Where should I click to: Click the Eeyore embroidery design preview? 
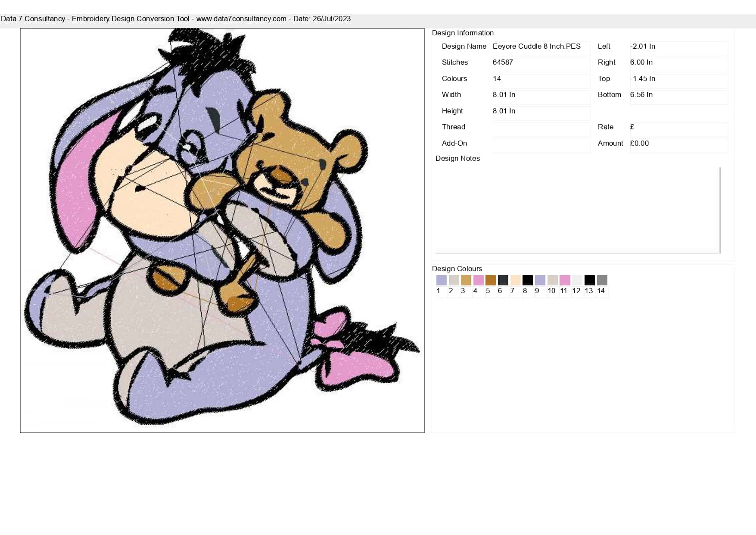[222, 231]
